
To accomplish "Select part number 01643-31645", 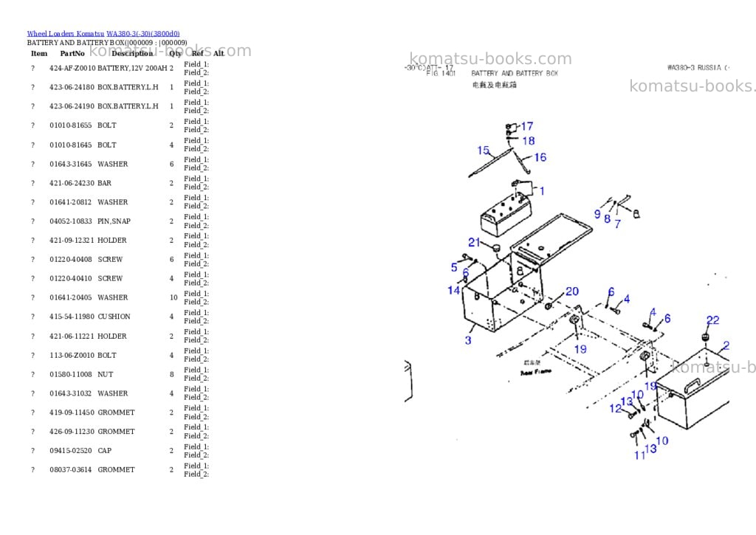I will point(70,165).
